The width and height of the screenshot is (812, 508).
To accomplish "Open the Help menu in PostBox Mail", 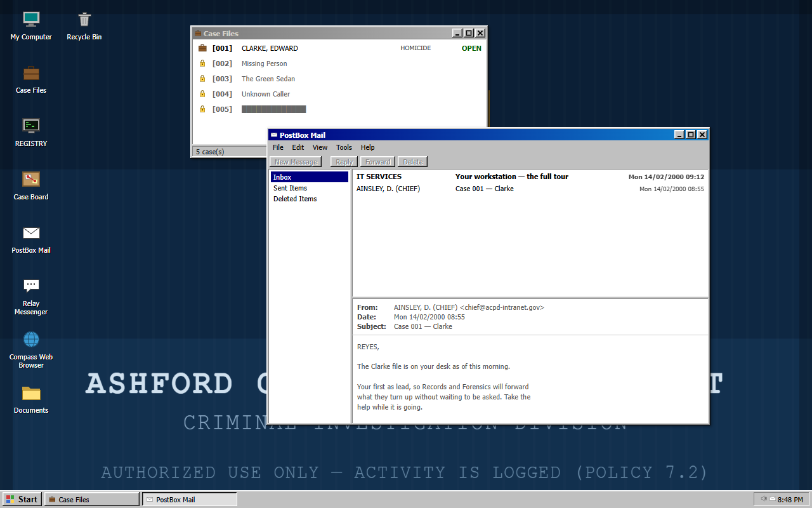I will pos(368,147).
